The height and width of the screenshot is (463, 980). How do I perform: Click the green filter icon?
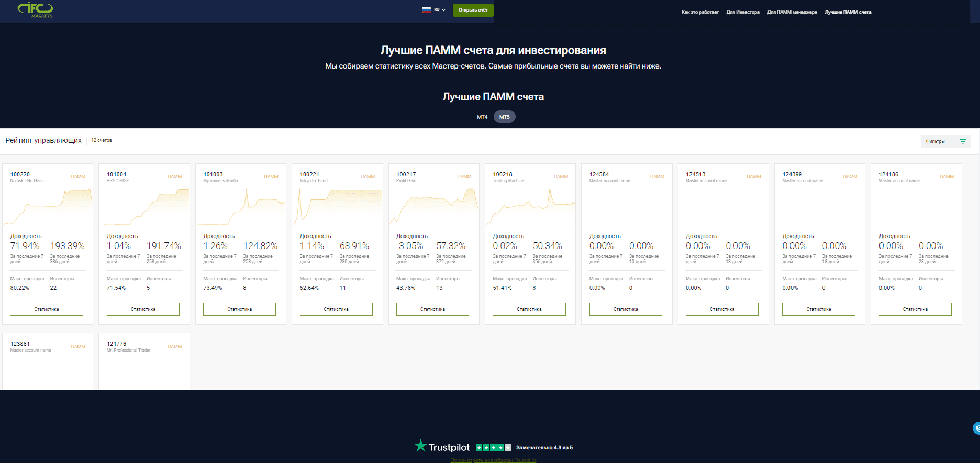click(962, 141)
